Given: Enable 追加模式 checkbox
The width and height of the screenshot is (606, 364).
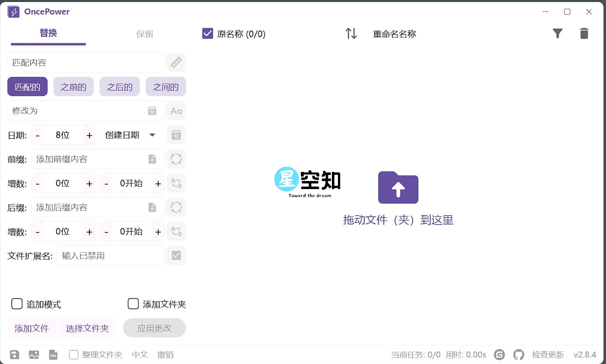Looking at the screenshot, I should coord(17,304).
